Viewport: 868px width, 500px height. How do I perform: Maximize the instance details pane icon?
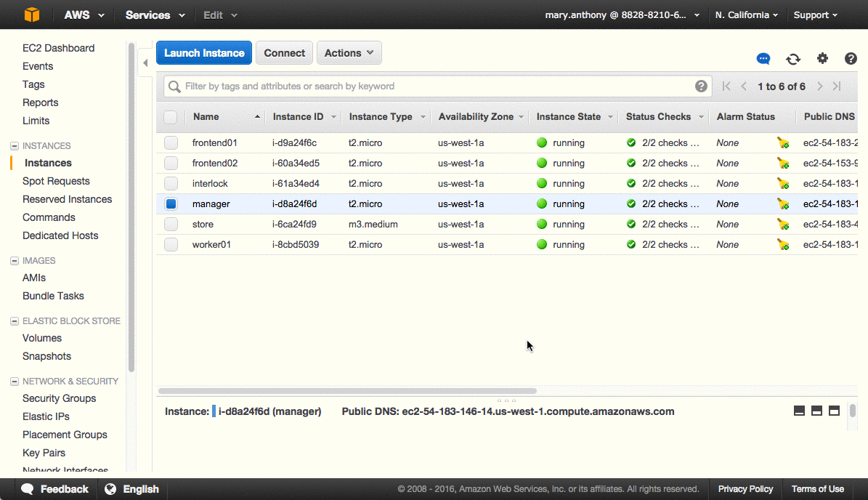pyautogui.click(x=834, y=411)
